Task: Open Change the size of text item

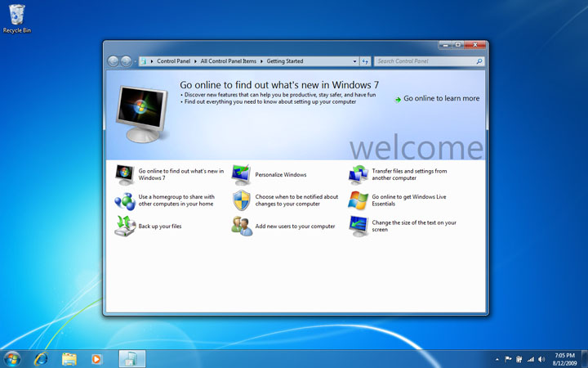Action: coord(413,226)
